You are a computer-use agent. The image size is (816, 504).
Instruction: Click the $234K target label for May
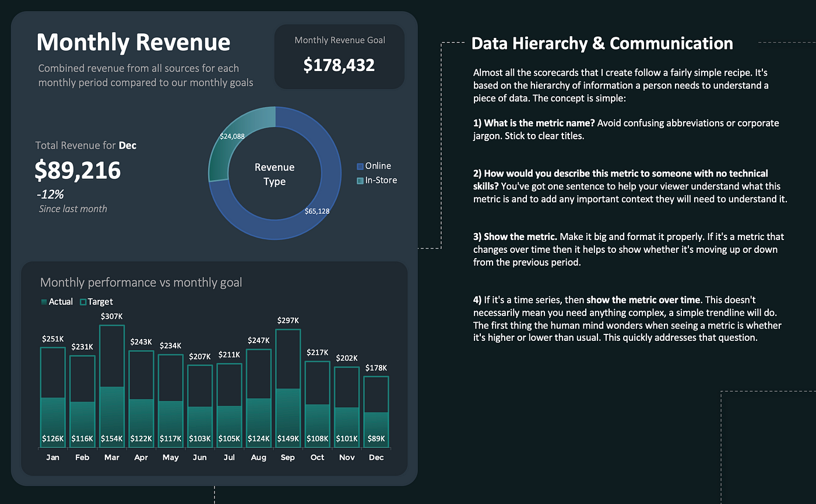170,346
